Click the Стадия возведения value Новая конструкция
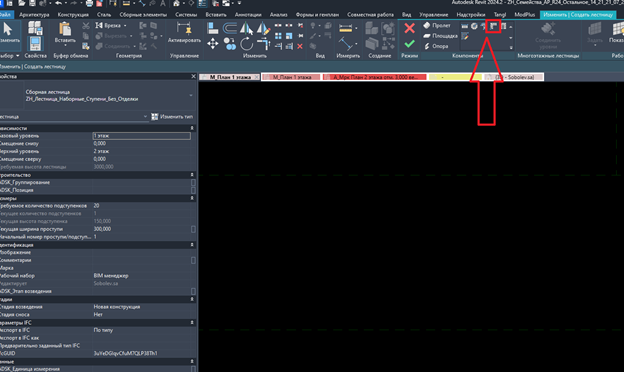The width and height of the screenshot is (624, 372). tap(141, 307)
